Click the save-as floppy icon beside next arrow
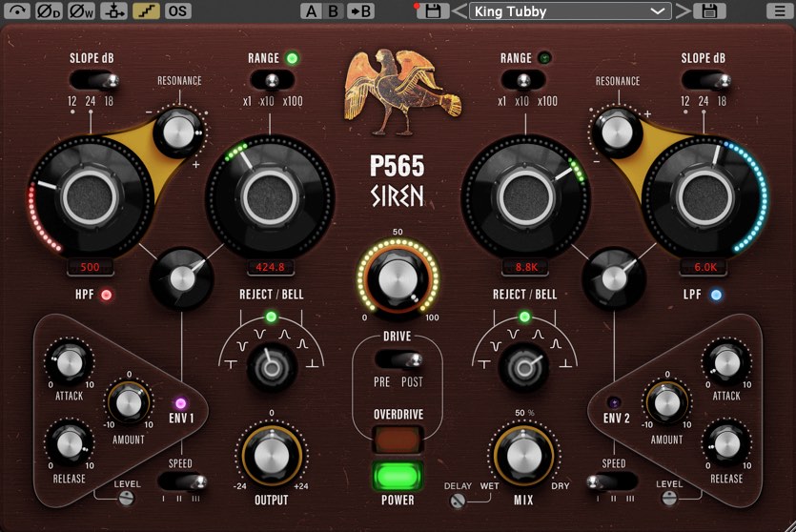796x532 pixels. [709, 10]
